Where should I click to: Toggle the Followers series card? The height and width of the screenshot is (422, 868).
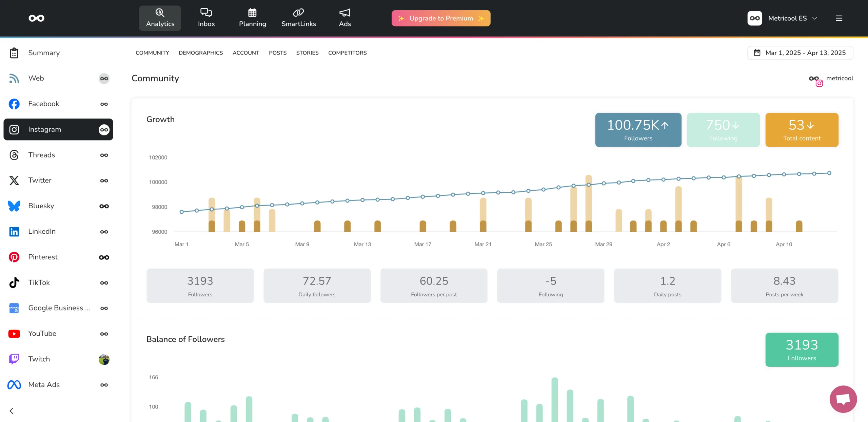[x=638, y=130]
